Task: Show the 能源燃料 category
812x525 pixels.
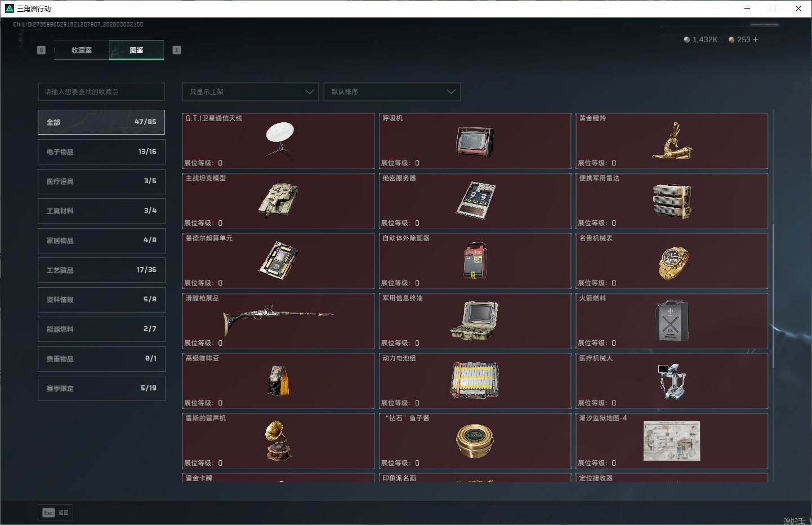Action: 101,330
